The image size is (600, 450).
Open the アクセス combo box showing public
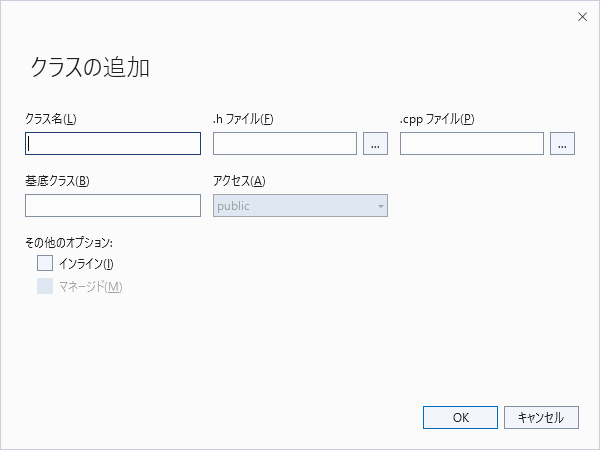click(294, 206)
